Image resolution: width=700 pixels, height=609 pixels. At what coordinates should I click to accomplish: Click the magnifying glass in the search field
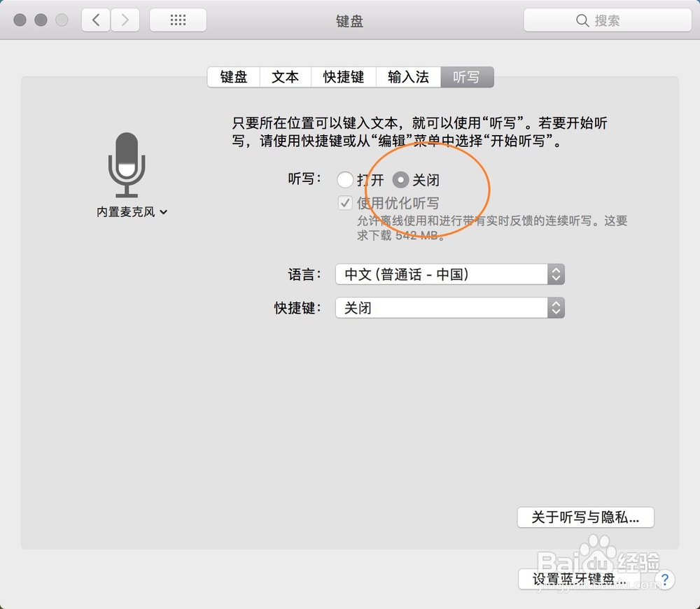coord(582,20)
